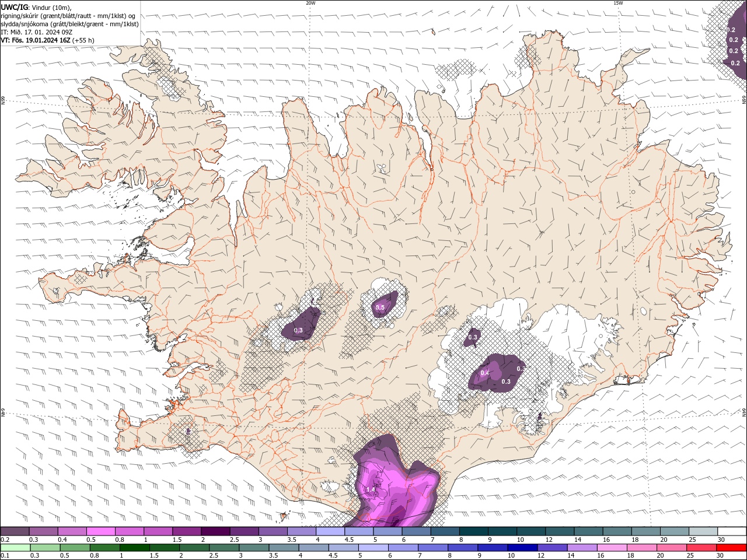Click the 'UWC/IG: Vindur (10m)' title text
Screen dimensions: 747x560
pyautogui.click(x=36, y=7)
